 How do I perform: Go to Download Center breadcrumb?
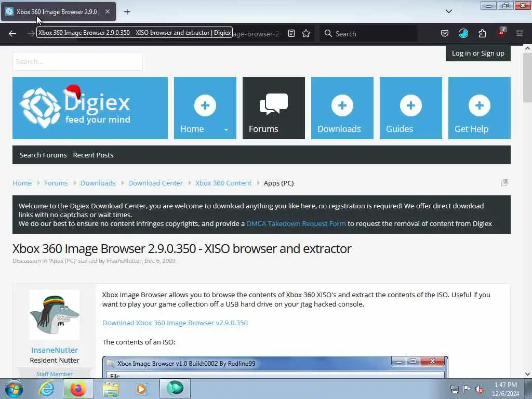[155, 183]
